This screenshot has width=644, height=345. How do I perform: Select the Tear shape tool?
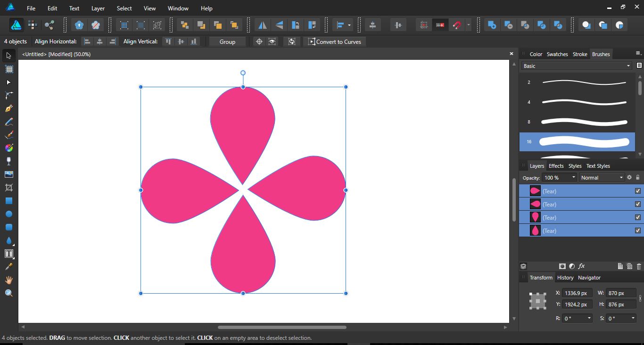8,240
